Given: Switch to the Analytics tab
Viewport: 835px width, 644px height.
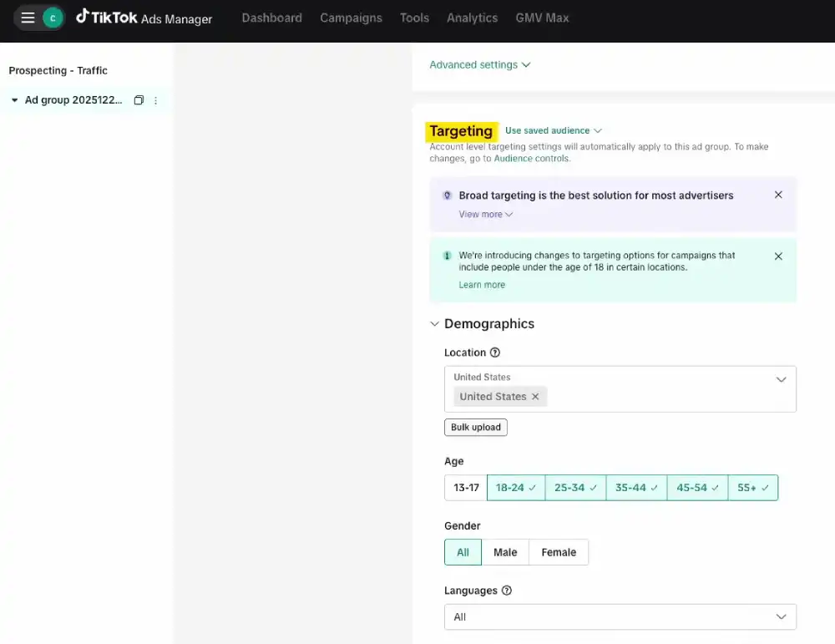Looking at the screenshot, I should click(x=472, y=17).
